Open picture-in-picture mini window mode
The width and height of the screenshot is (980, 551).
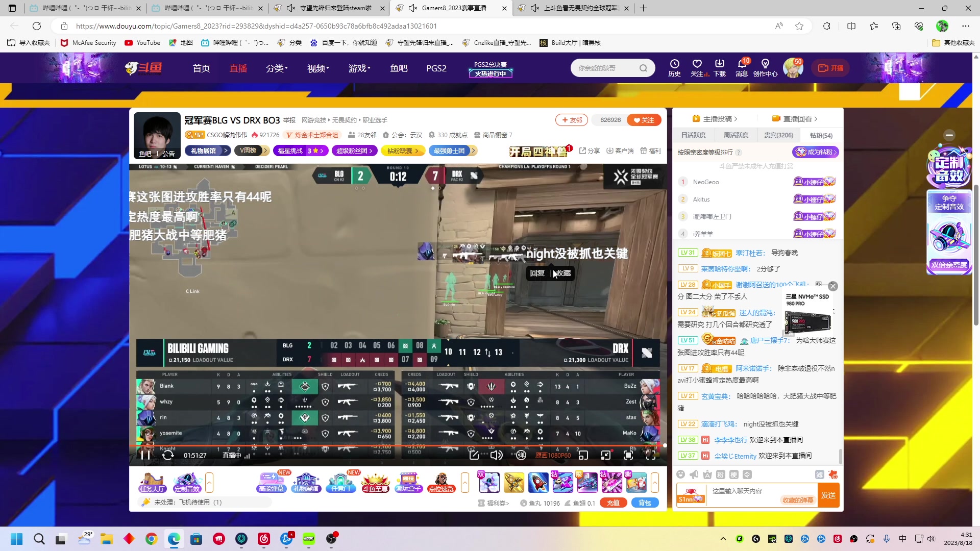point(583,455)
